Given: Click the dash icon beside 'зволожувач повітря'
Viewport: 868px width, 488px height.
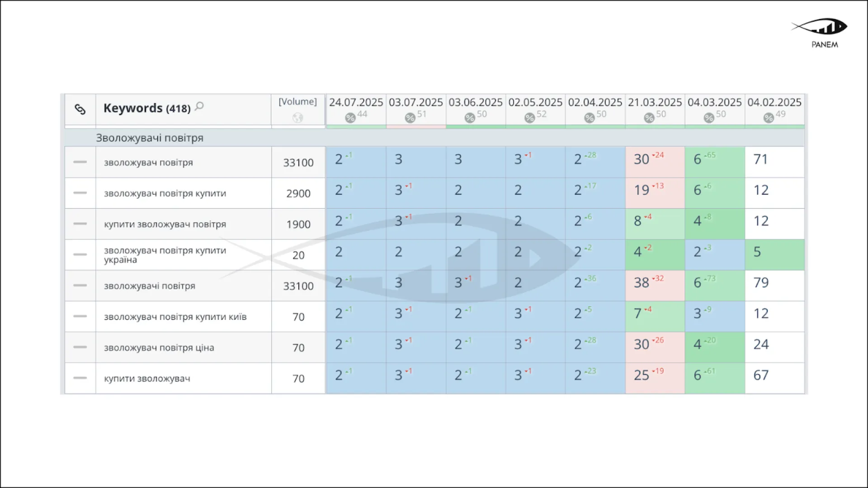Looking at the screenshot, I should point(80,162).
